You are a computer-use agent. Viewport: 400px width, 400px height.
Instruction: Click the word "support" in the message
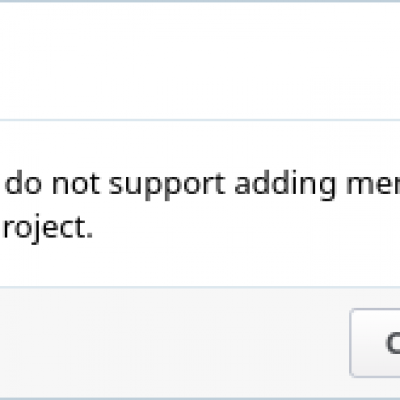point(167,184)
